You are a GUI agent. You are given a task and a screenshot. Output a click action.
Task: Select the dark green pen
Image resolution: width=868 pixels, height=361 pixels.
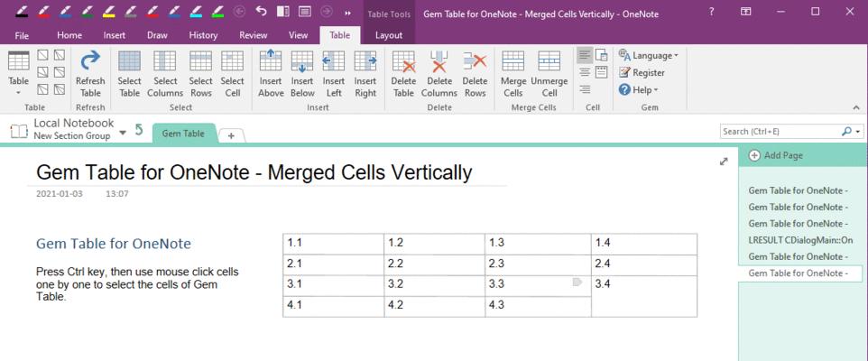point(88,12)
